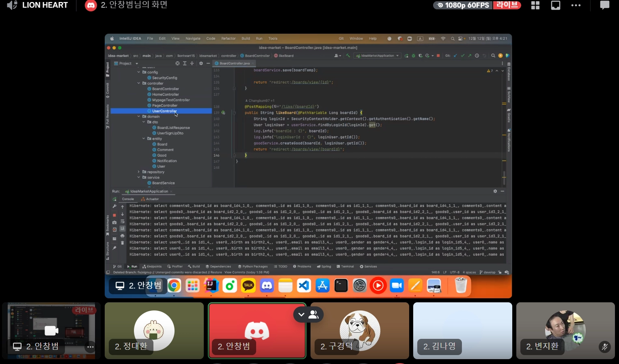The width and height of the screenshot is (619, 364).
Task: Expand the repository folder in the project tree
Action: coord(139,172)
